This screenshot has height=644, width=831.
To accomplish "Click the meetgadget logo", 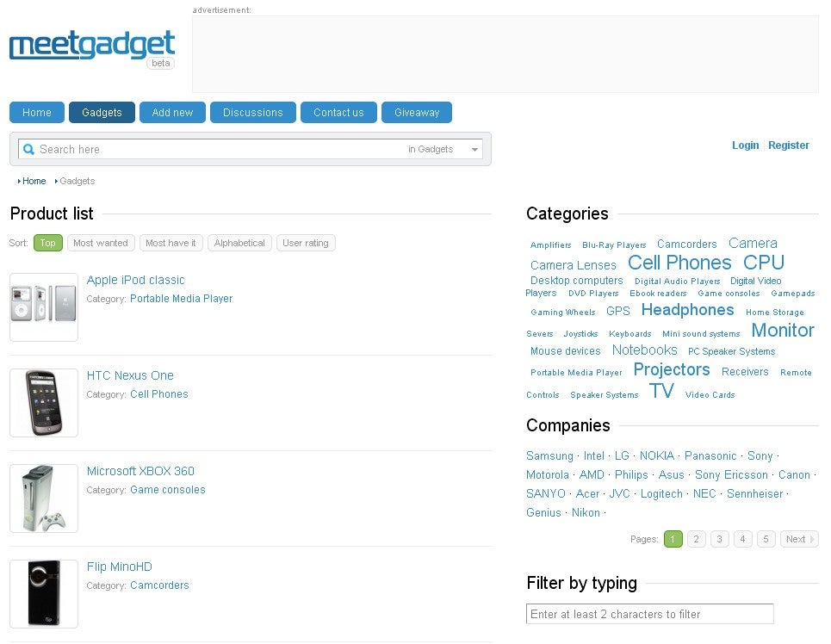I will click(92, 45).
